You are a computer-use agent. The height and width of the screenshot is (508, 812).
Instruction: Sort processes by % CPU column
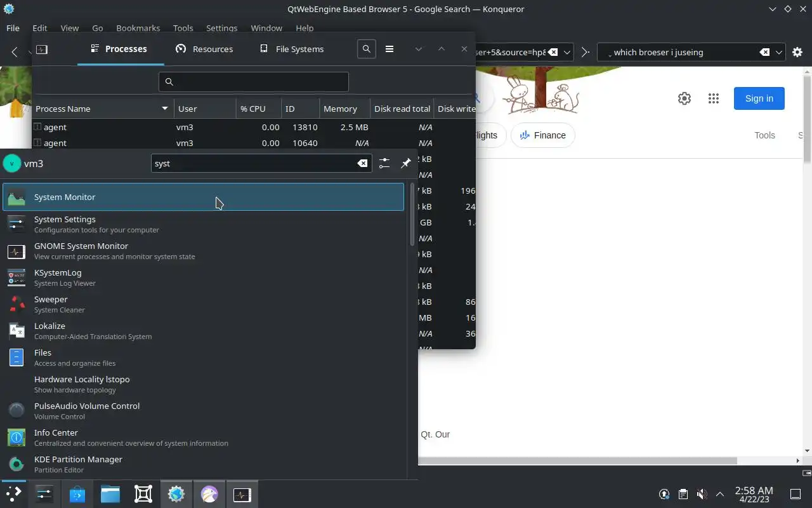259,109
